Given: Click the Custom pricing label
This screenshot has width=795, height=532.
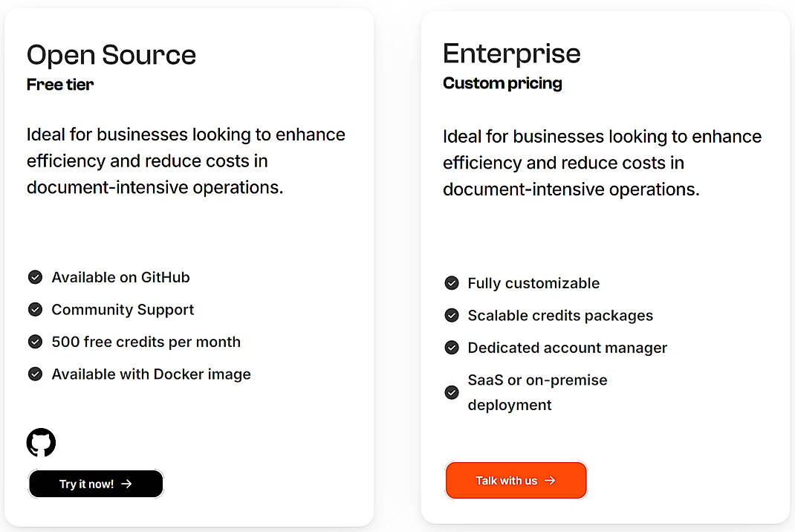Looking at the screenshot, I should coord(502,83).
